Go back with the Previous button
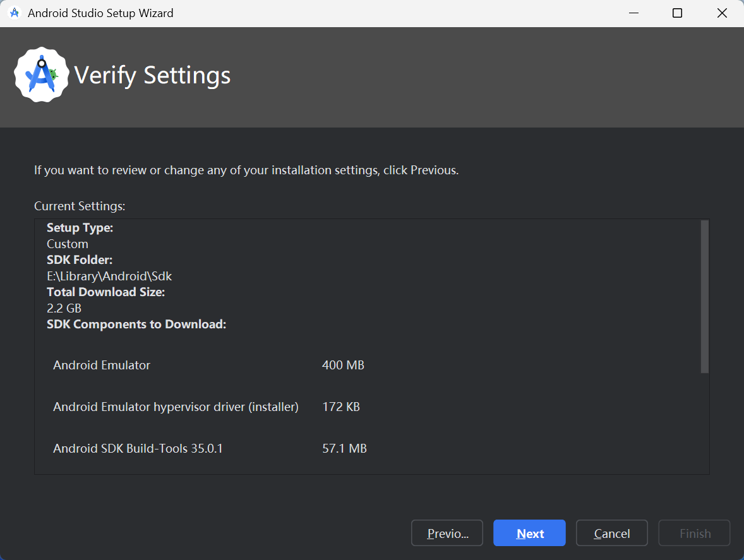Image resolution: width=744 pixels, height=560 pixels. pos(447,533)
